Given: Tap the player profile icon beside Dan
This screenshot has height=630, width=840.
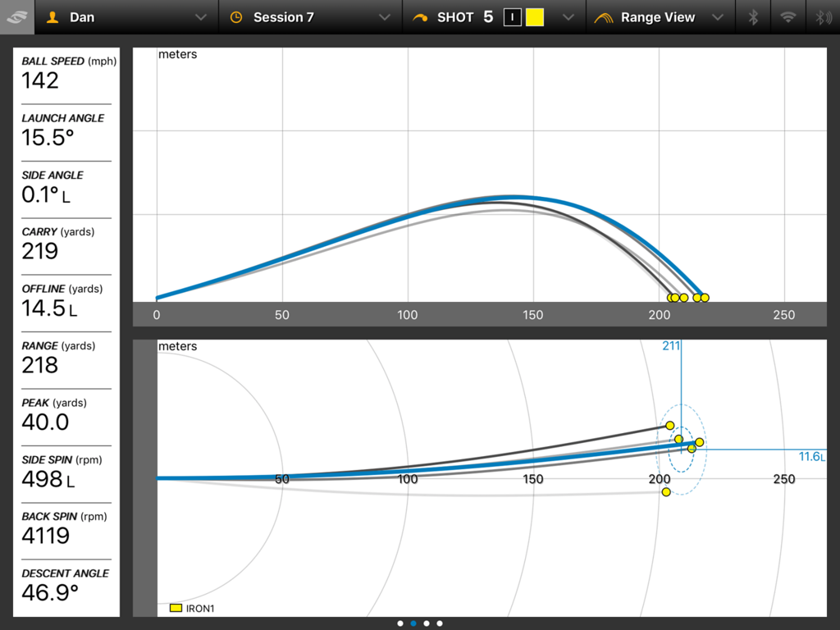Looking at the screenshot, I should tap(52, 17).
